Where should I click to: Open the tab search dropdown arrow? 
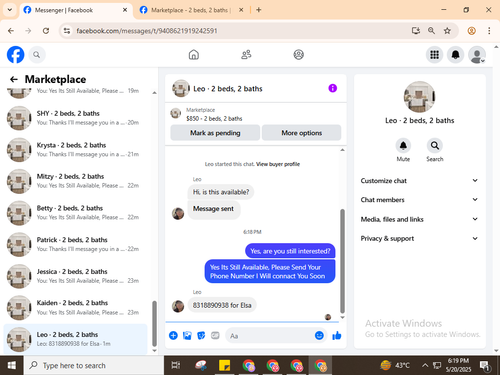click(10, 10)
